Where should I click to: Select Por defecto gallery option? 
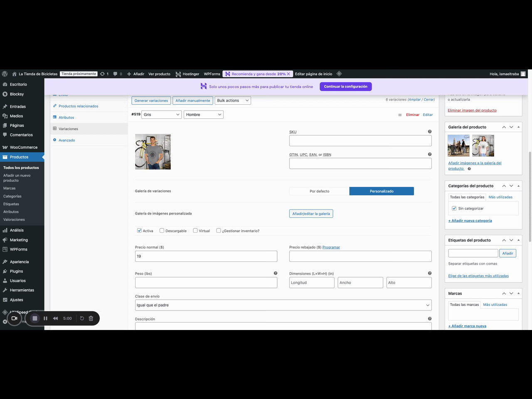coord(319,191)
